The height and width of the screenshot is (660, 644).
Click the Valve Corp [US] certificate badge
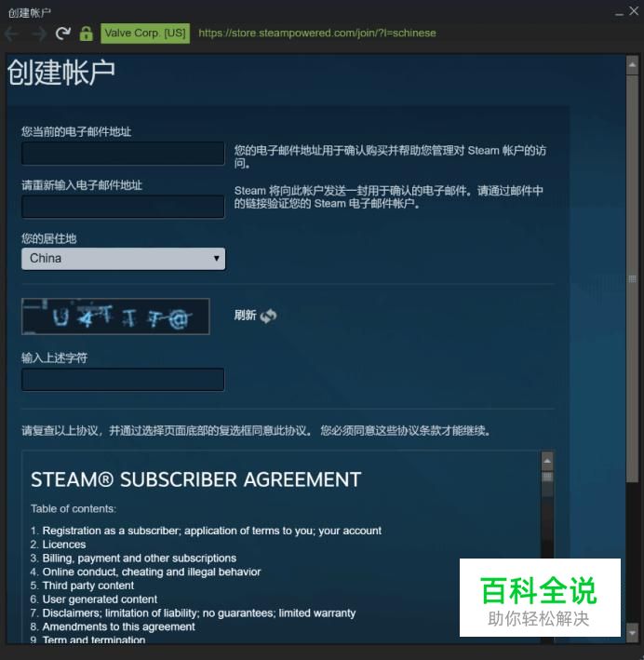(145, 34)
